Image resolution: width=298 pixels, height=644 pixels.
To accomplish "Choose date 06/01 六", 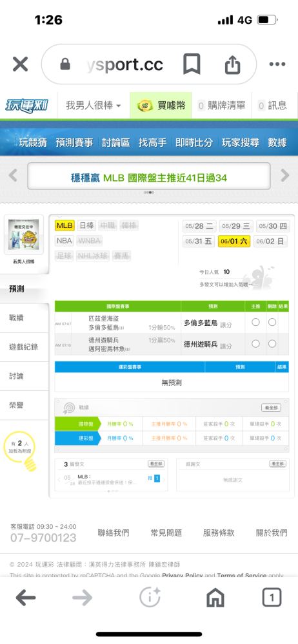I will pyautogui.click(x=234, y=241).
